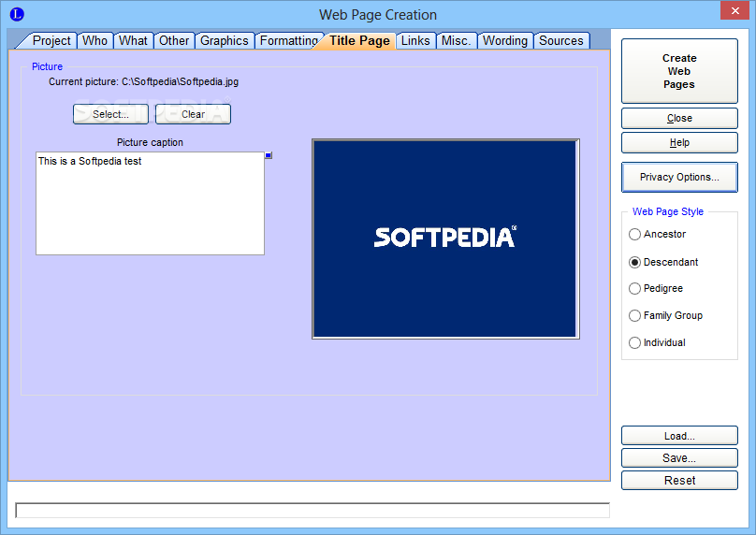Click the small blue marker beside caption box

point(269,155)
